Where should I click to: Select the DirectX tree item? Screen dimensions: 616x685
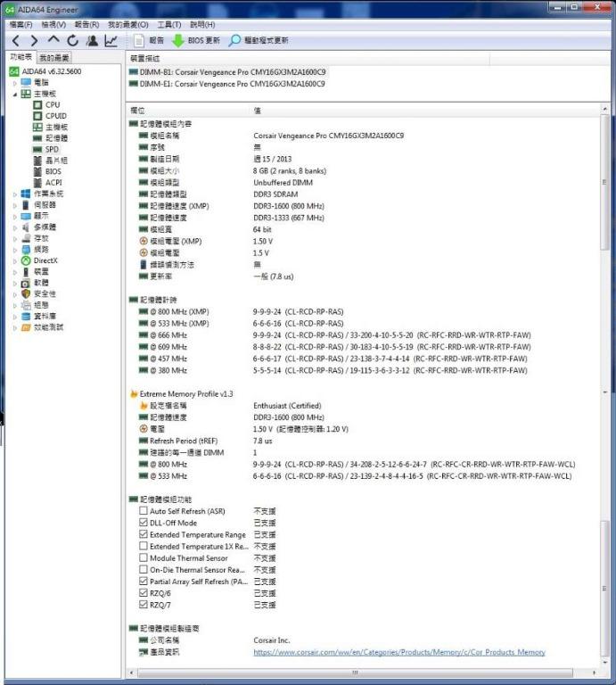pos(45,260)
